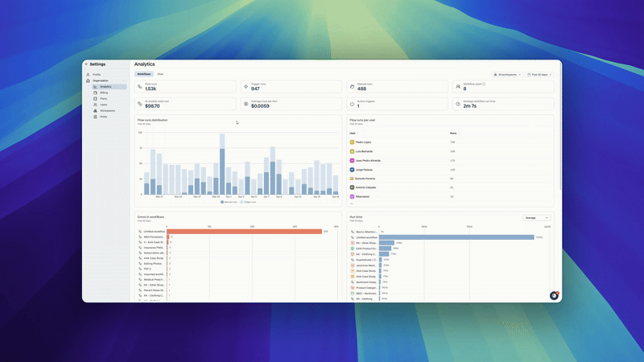The image size is (644, 362).
Task: Click the info icon beside Workflow users
Action: [x=485, y=84]
